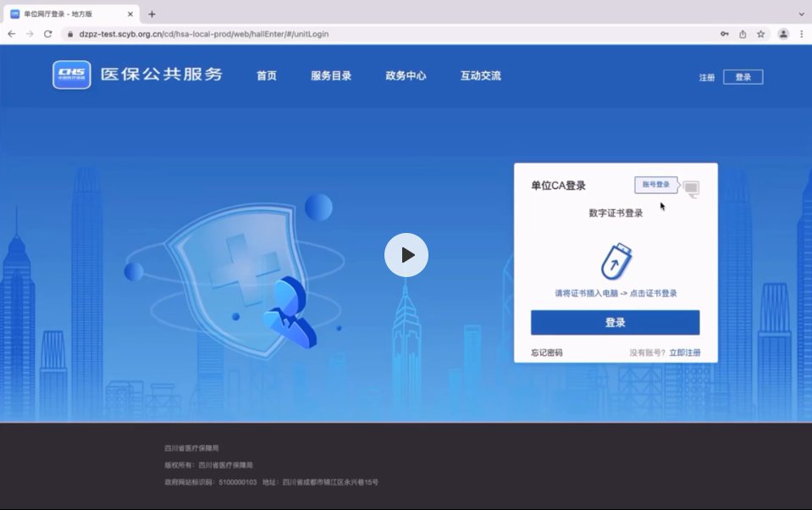Click the 账号登录 tooltip button

point(656,185)
